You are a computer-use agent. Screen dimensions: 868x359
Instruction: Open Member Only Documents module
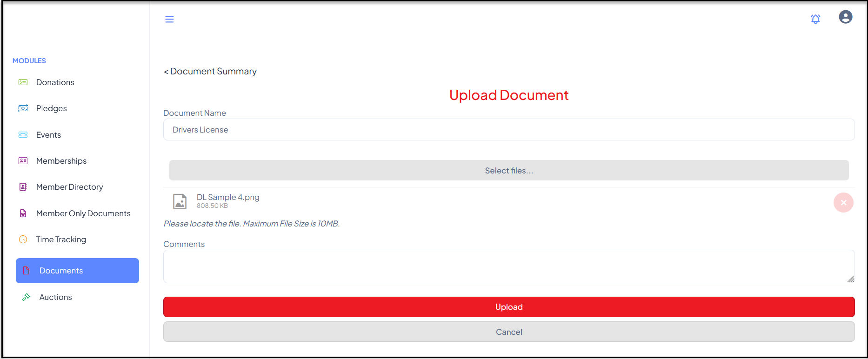pyautogui.click(x=83, y=213)
